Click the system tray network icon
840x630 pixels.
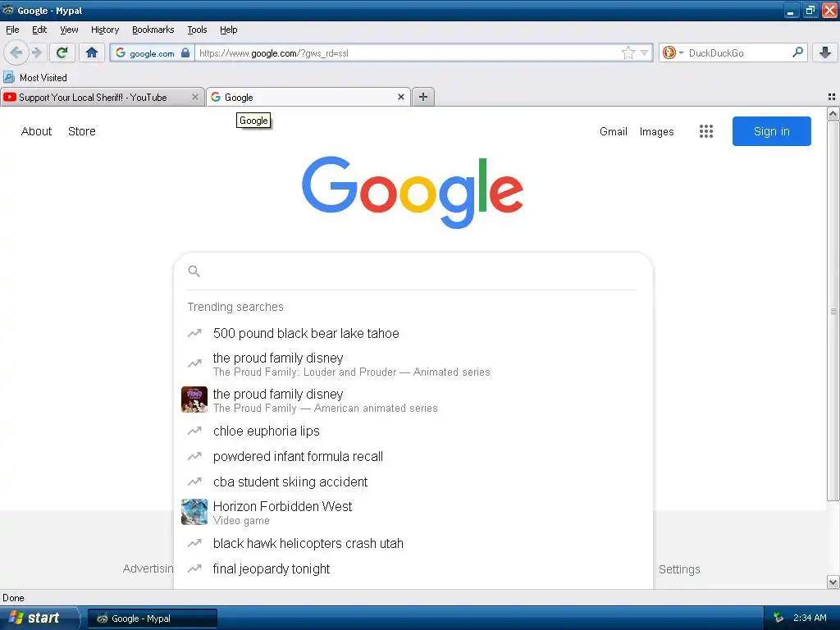[778, 618]
